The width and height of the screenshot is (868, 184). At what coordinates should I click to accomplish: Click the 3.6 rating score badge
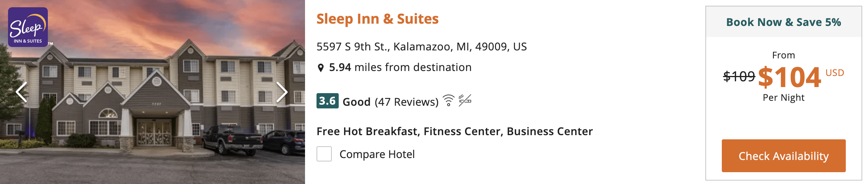327,101
